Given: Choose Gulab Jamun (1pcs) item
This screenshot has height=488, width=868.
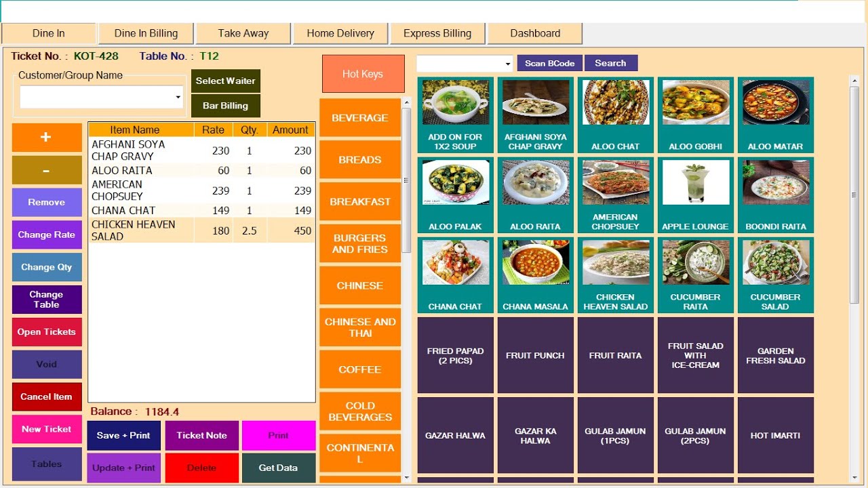Looking at the screenshot, I should pyautogui.click(x=615, y=435).
